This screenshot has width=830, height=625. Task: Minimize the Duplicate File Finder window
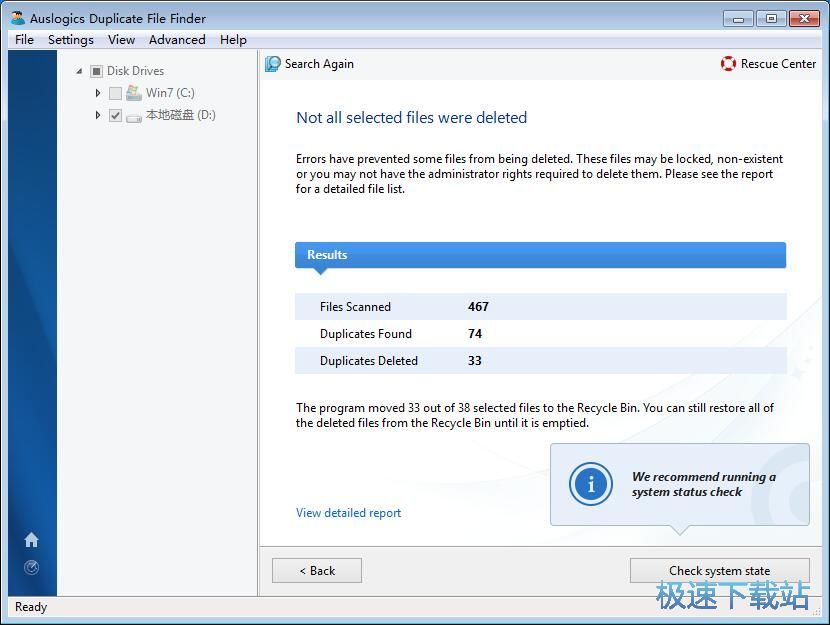(738, 19)
